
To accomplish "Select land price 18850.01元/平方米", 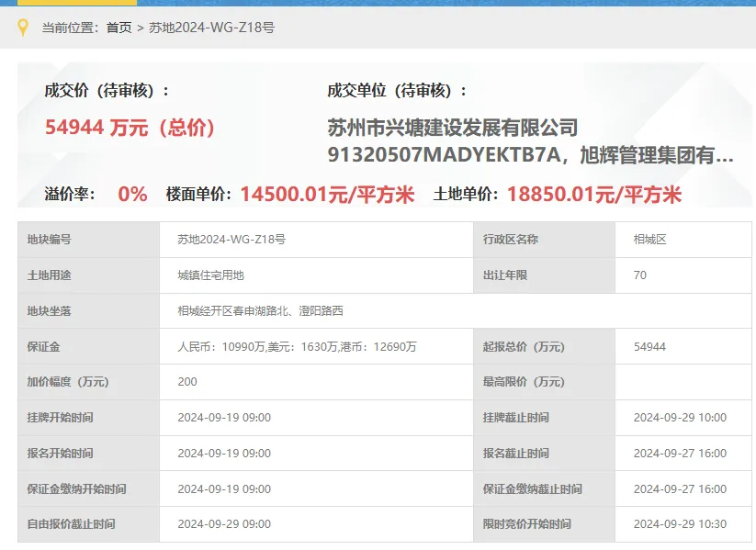I will point(594,195).
